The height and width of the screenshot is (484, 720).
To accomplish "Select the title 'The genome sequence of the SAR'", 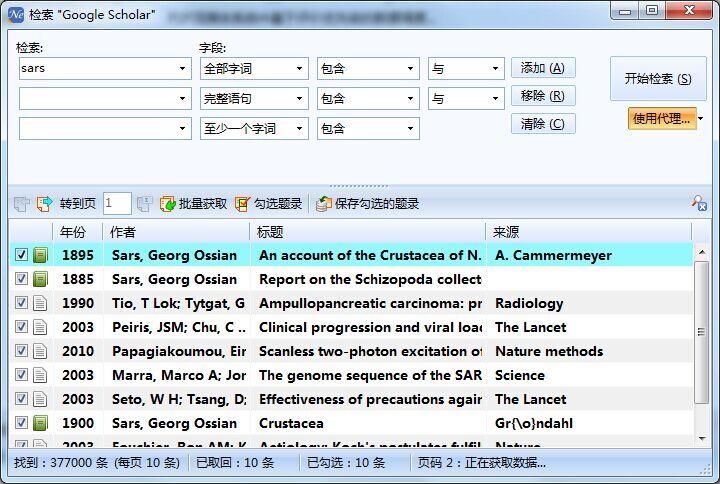I will [x=371, y=375].
